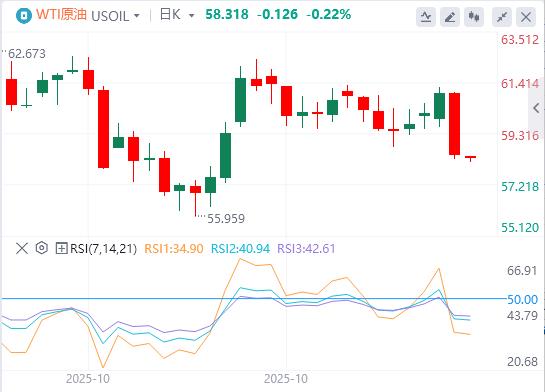Open the indicator line chart tool
Screen dimensions: 545x392
click(x=426, y=16)
